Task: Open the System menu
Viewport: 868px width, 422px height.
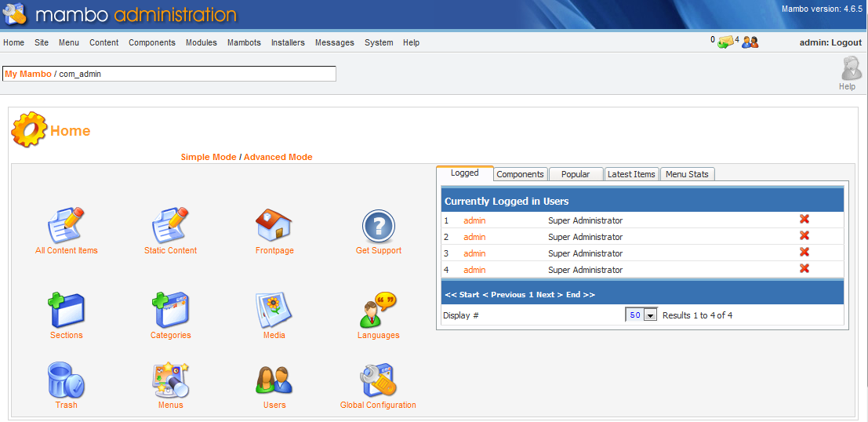Action: click(379, 42)
